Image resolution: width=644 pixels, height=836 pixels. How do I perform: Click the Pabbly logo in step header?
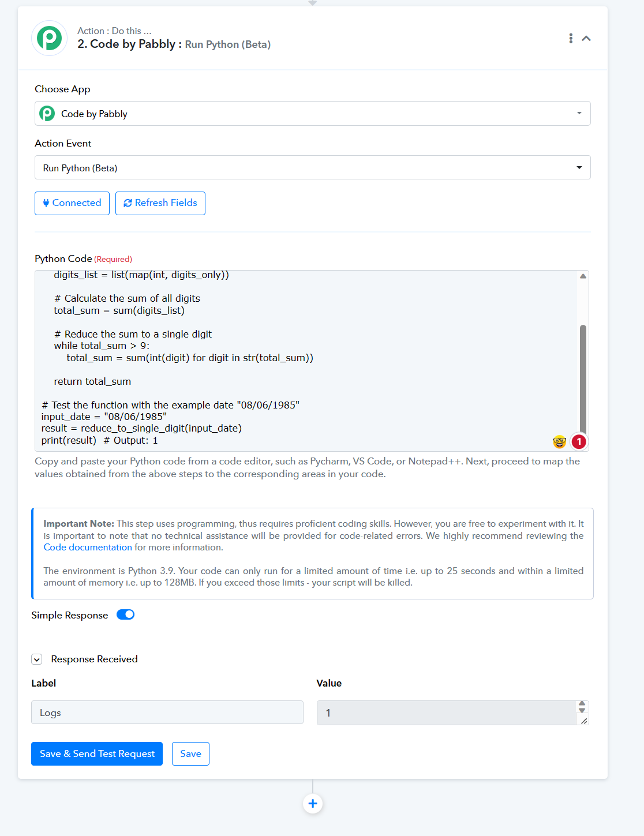pyautogui.click(x=49, y=38)
